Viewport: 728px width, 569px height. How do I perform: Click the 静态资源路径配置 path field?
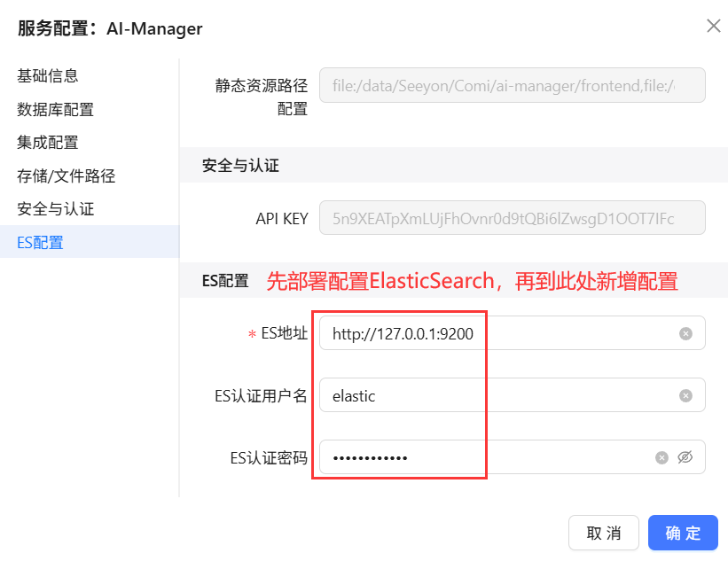[x=513, y=85]
